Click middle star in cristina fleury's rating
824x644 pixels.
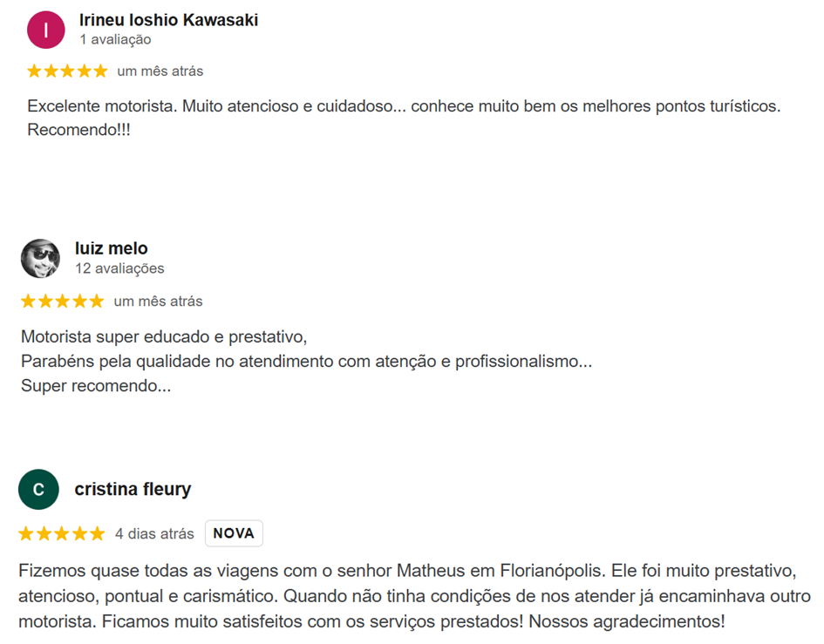pos(61,533)
